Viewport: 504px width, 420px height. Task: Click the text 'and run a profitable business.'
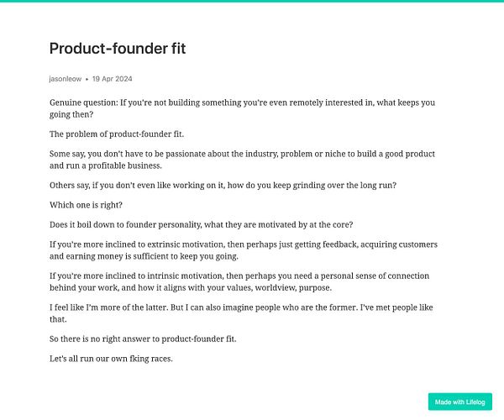106,165
